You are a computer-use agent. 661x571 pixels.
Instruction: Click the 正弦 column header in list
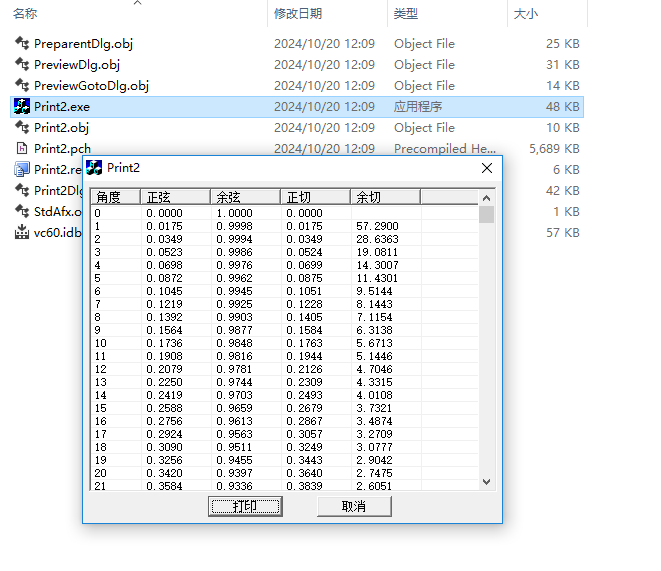click(157, 197)
